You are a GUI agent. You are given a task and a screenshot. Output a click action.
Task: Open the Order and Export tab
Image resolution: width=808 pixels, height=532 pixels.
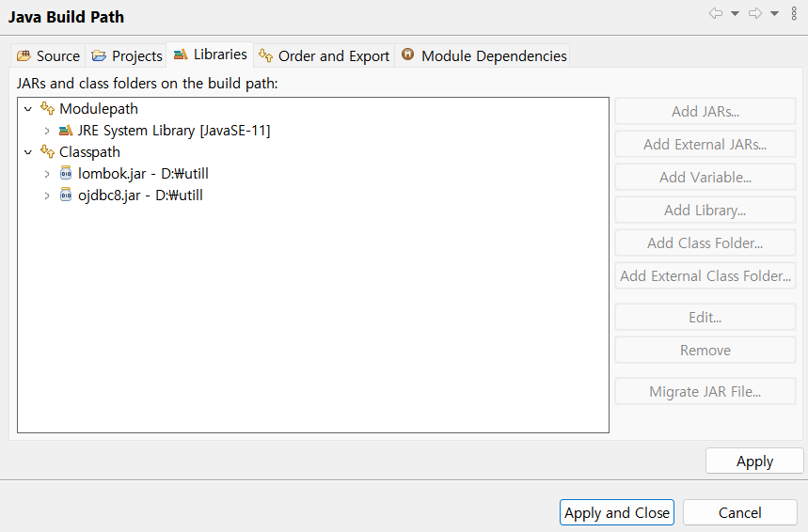click(324, 55)
